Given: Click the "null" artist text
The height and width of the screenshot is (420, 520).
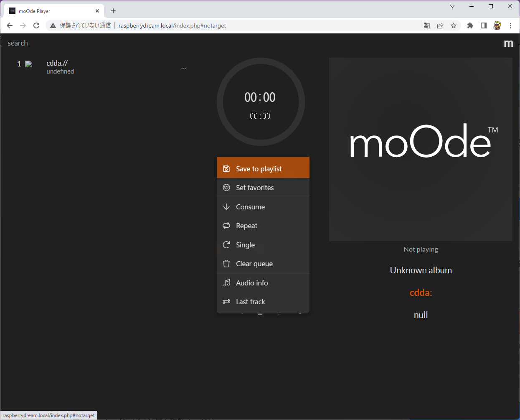Looking at the screenshot, I should 421,315.
